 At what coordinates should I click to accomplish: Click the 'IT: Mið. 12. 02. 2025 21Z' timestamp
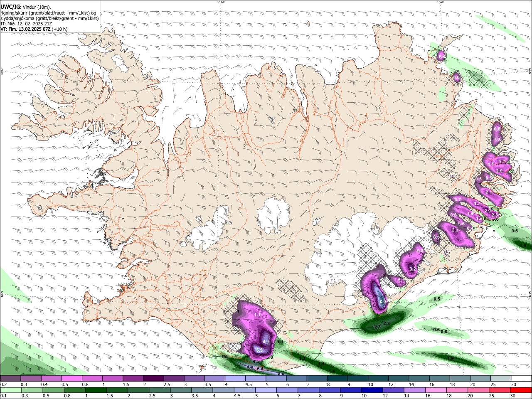coord(26,24)
